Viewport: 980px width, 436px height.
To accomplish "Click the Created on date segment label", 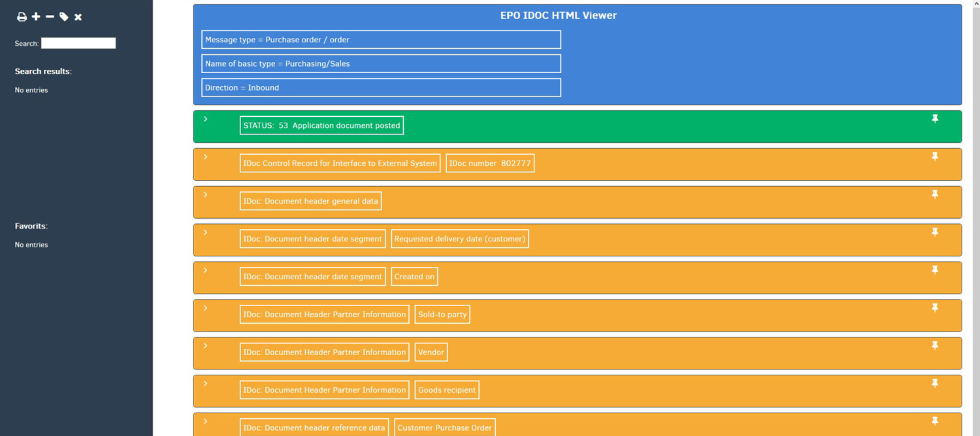I will pos(414,276).
